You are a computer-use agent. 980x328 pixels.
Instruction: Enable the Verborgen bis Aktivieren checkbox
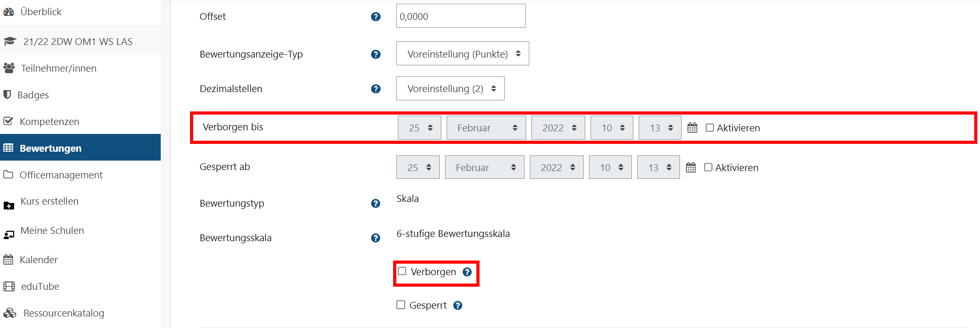coord(710,128)
